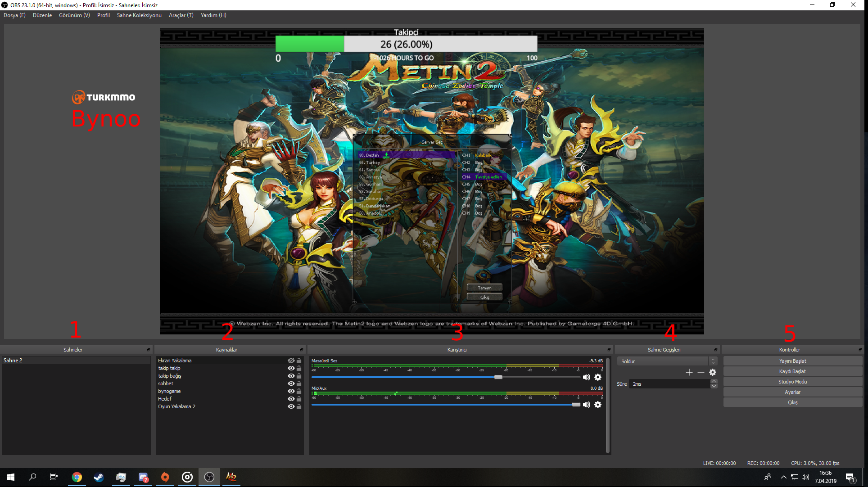The height and width of the screenshot is (487, 868).
Task: Undock the Sahne Geçişleri panel
Action: point(716,350)
